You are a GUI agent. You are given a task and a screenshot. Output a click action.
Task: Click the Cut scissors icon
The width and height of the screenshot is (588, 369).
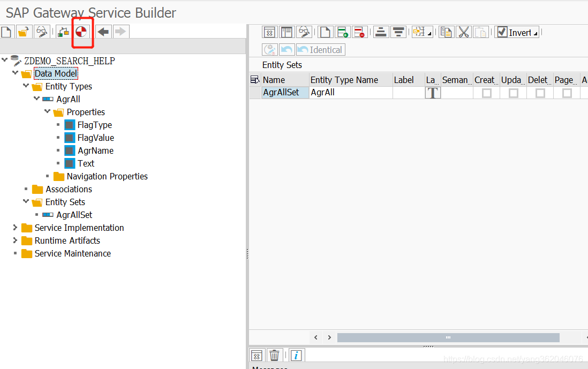coord(464,33)
